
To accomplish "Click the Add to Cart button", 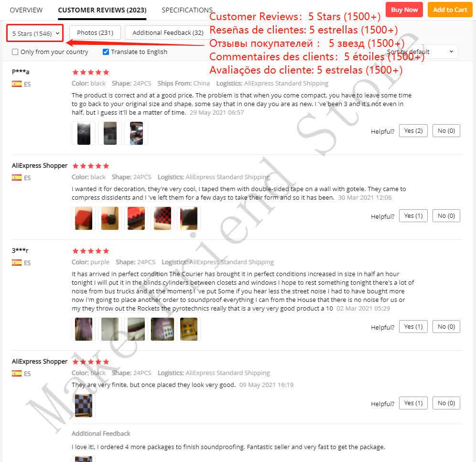I will click(450, 10).
